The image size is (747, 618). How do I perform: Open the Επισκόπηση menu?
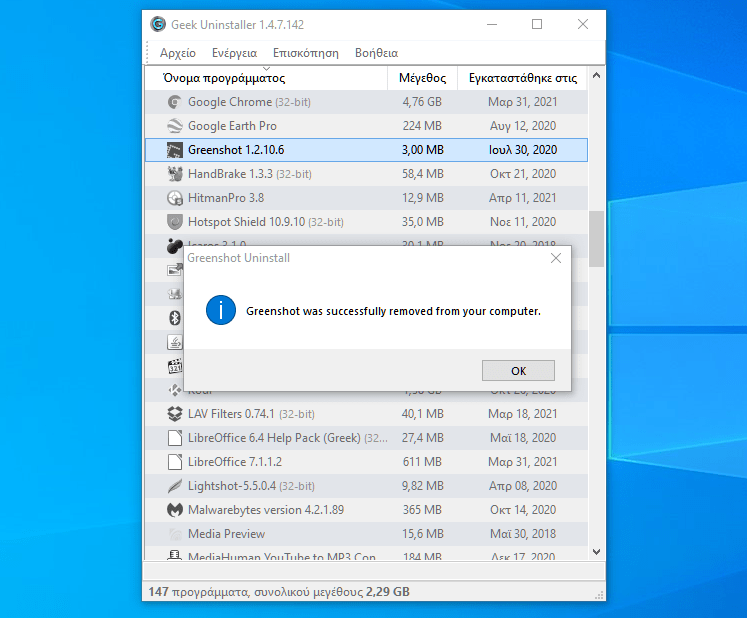pos(306,53)
